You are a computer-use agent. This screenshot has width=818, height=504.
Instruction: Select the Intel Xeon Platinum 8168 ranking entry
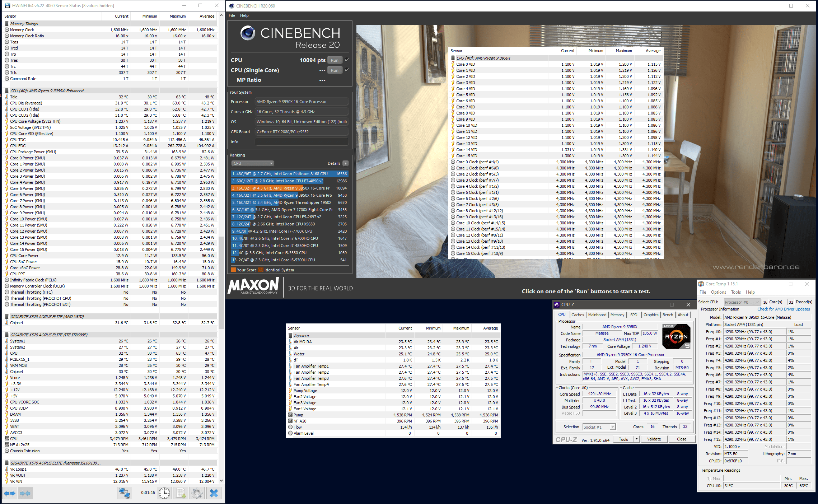pyautogui.click(x=289, y=174)
